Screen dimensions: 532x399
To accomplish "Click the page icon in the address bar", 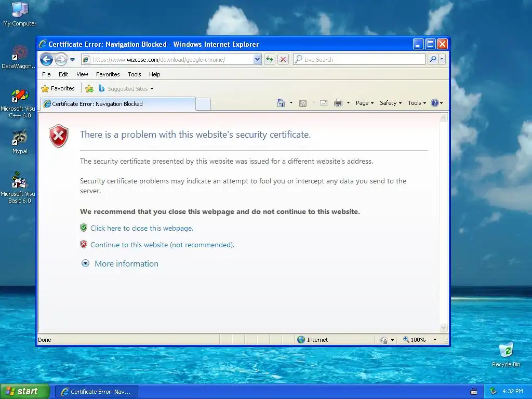I will point(86,60).
